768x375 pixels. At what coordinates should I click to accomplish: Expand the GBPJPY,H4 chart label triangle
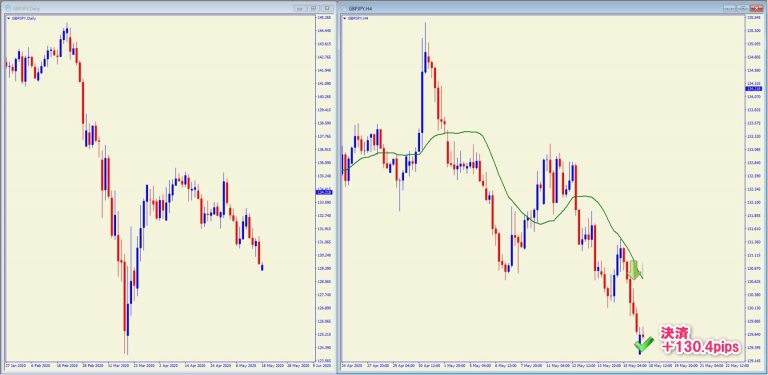344,18
